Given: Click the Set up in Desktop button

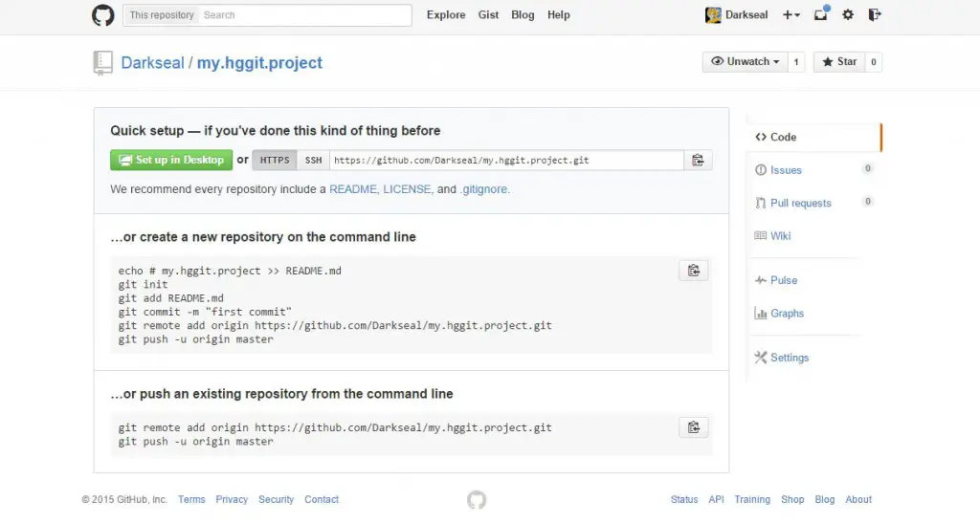Looking at the screenshot, I should [x=171, y=160].
